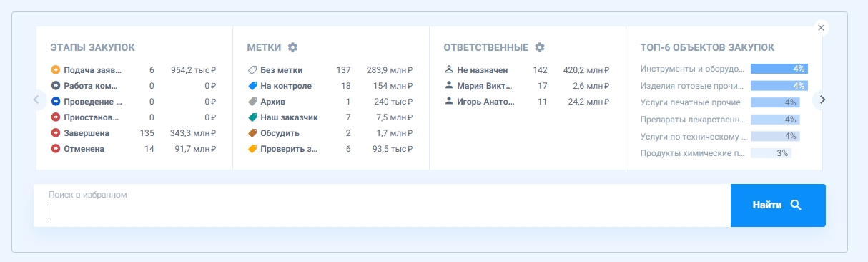Click the Услуги печатные прочие percentage bar
868x262 pixels.
(x=775, y=102)
